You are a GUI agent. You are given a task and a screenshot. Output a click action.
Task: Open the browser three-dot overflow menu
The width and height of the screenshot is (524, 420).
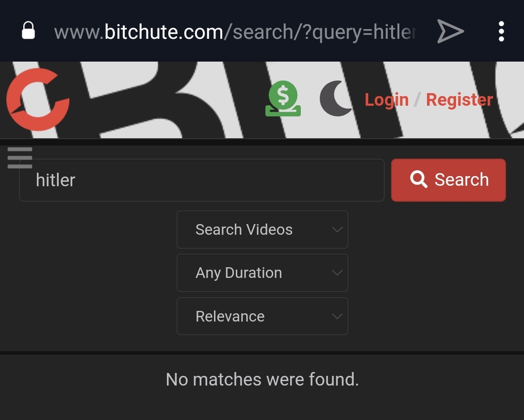point(501,32)
